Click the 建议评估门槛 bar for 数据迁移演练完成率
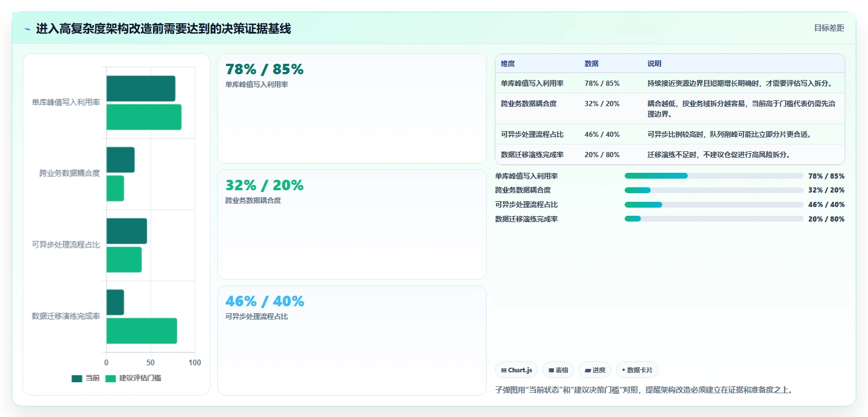 coord(141,331)
